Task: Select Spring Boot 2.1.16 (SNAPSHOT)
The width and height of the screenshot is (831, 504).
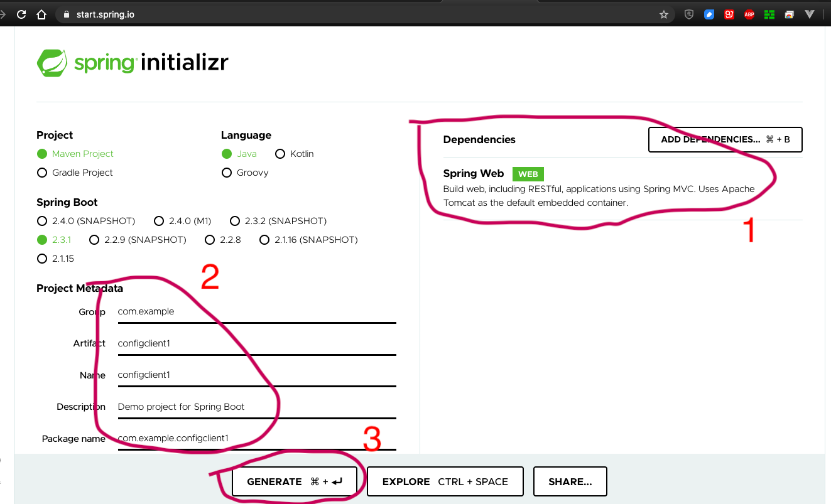Action: (x=308, y=240)
